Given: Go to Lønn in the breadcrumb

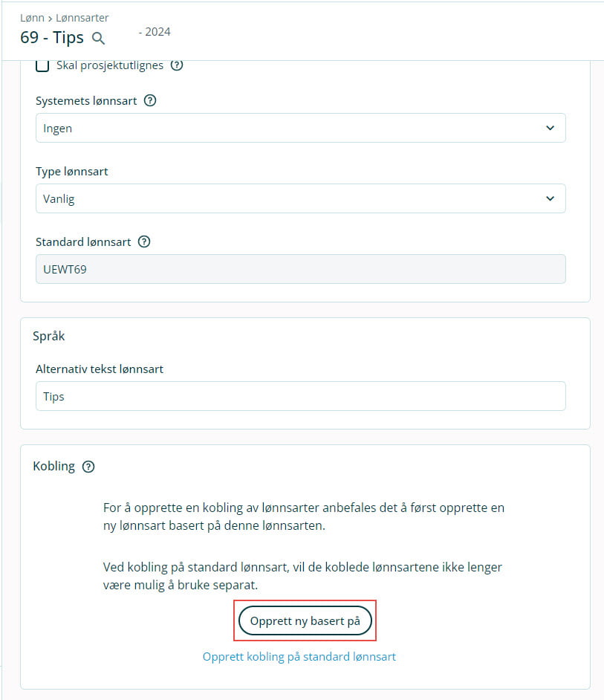Looking at the screenshot, I should click(30, 17).
